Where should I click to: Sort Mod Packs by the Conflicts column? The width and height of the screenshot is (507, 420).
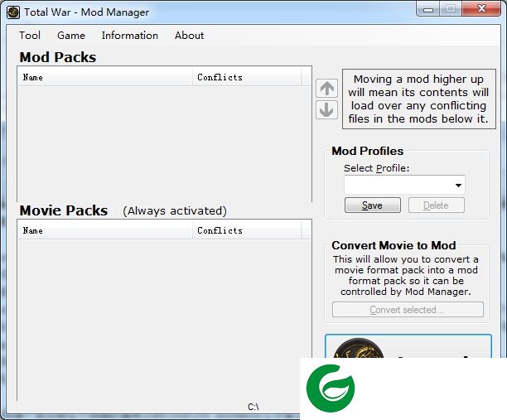point(247,77)
